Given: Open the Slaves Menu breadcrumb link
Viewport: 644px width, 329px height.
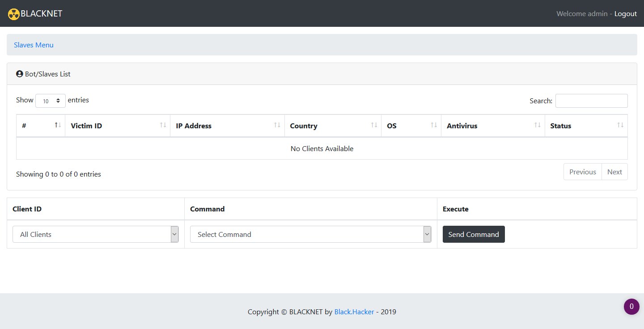Looking at the screenshot, I should (34, 45).
